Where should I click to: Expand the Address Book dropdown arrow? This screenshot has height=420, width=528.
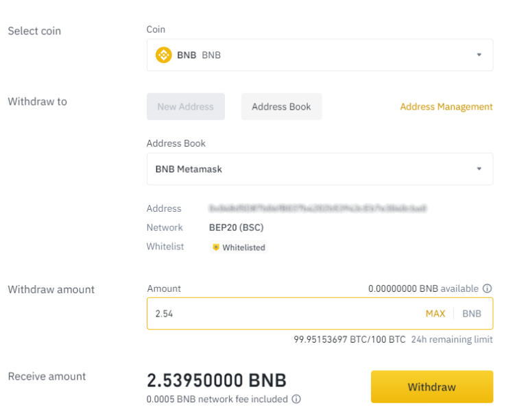tap(479, 169)
